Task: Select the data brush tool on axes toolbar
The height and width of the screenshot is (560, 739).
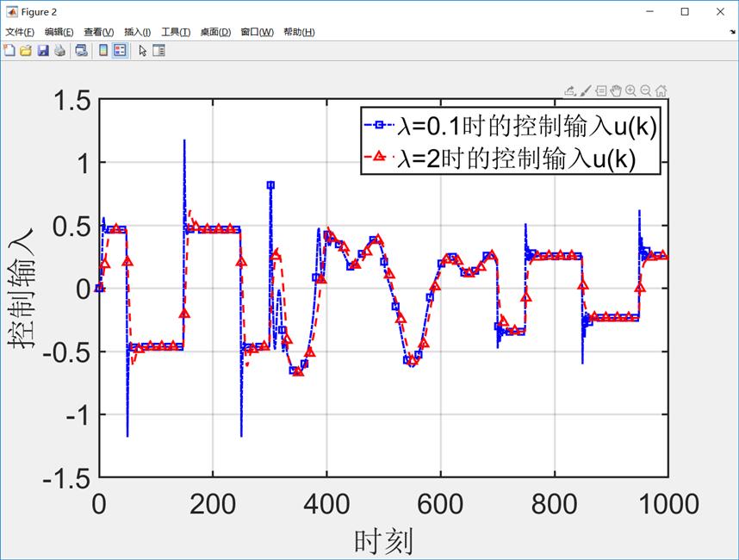Action: pos(586,90)
